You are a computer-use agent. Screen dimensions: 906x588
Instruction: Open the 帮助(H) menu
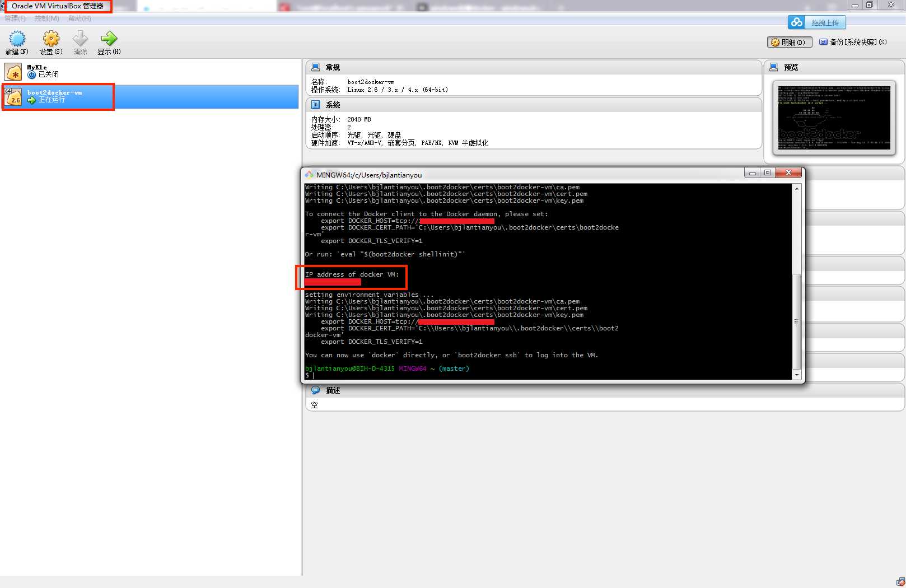click(80, 18)
